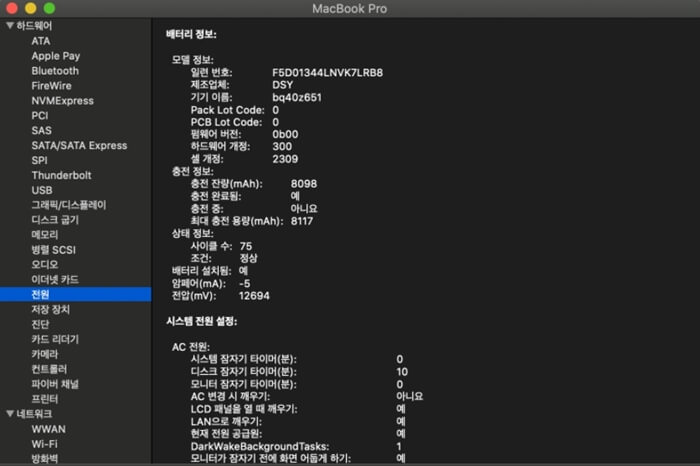Image resolution: width=700 pixels, height=466 pixels.
Task: Click condition value 정상
Action: [x=249, y=258]
